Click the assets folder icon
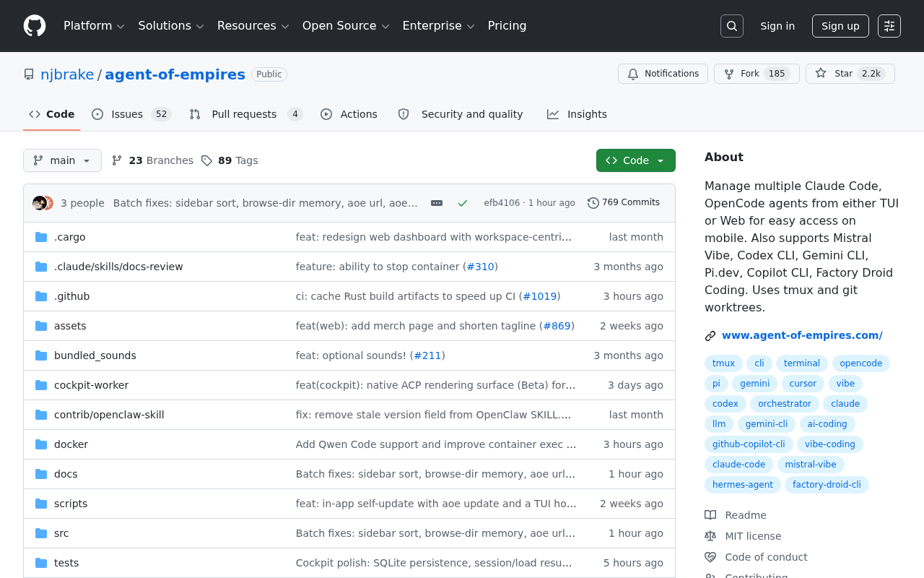Screen dimensions: 924x578 pos(41,326)
